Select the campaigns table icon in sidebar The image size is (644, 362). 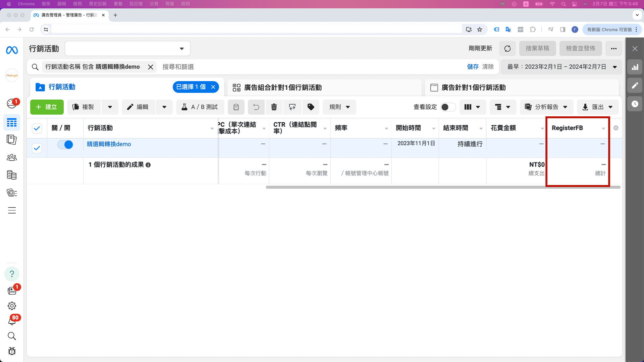click(12, 123)
